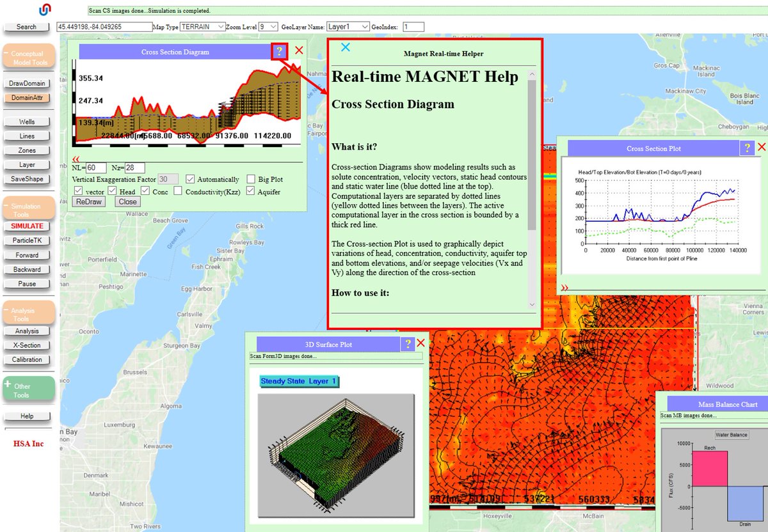Toggle the Automatically checkbox
This screenshot has width=768, height=532.
pos(191,180)
